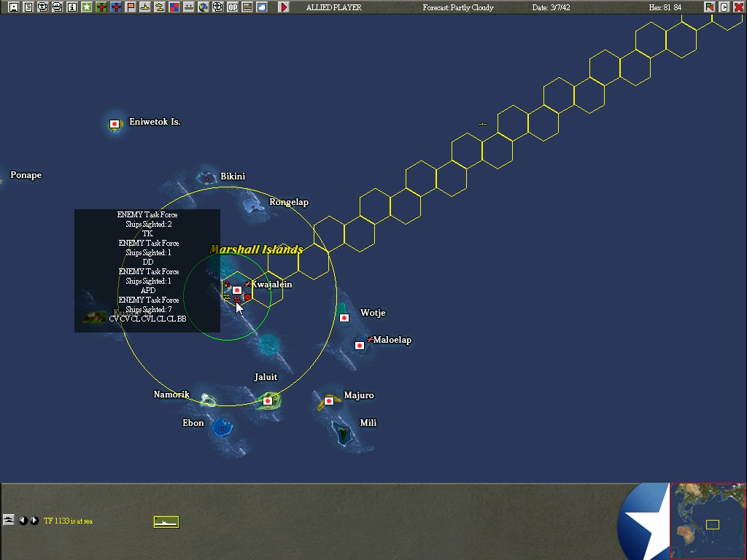
Task: Click the Eniwetok Is. name label
Action: point(155,122)
